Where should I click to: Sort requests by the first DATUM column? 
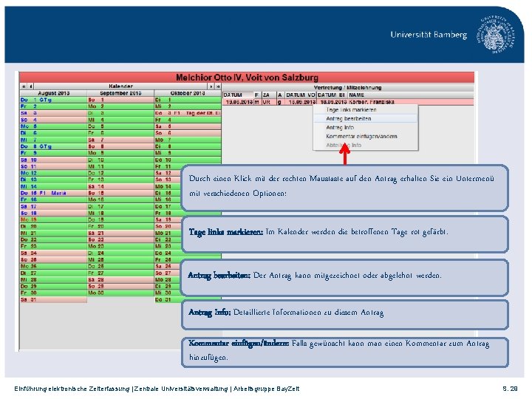238,95
